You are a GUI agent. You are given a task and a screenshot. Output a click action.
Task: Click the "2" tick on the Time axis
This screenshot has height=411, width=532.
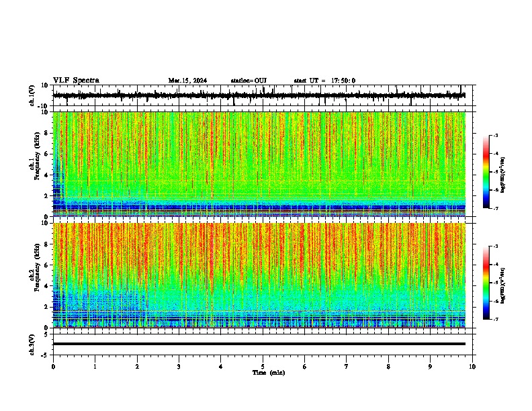point(137,367)
